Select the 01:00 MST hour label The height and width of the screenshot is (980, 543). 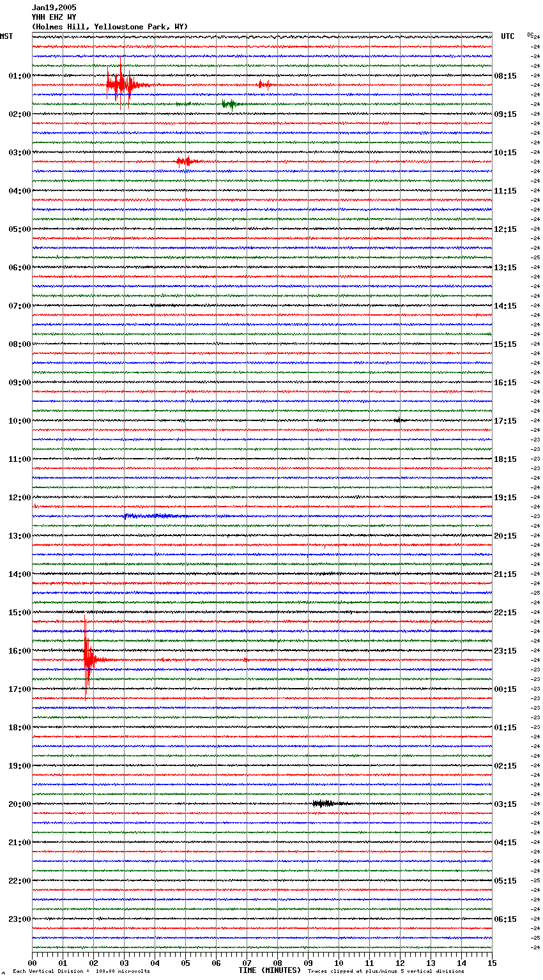point(20,76)
